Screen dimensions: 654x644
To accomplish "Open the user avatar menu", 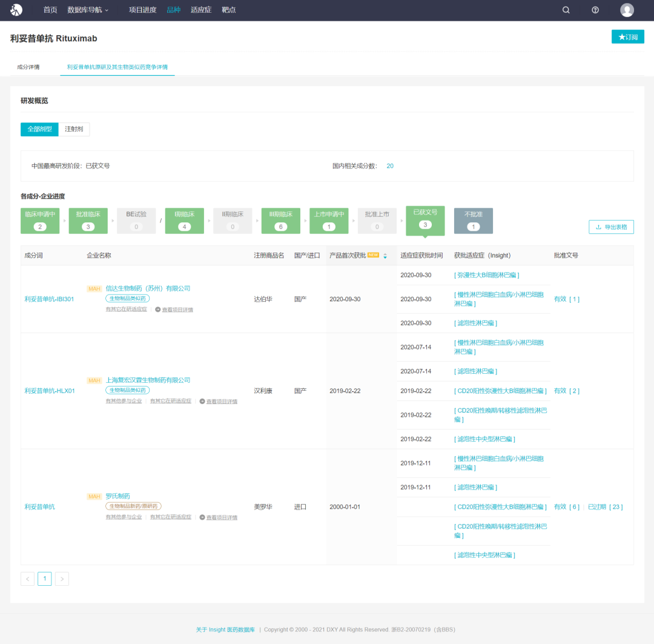I will point(627,10).
